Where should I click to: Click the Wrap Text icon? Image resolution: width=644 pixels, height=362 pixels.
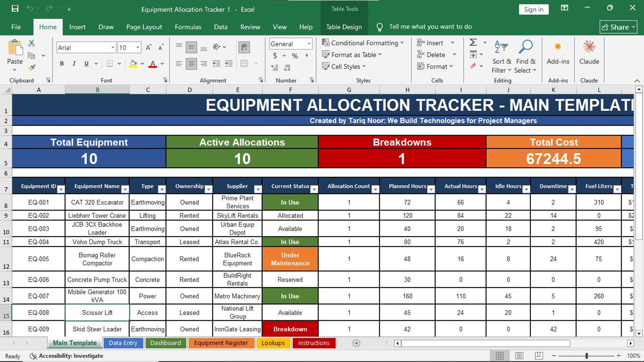click(x=244, y=47)
